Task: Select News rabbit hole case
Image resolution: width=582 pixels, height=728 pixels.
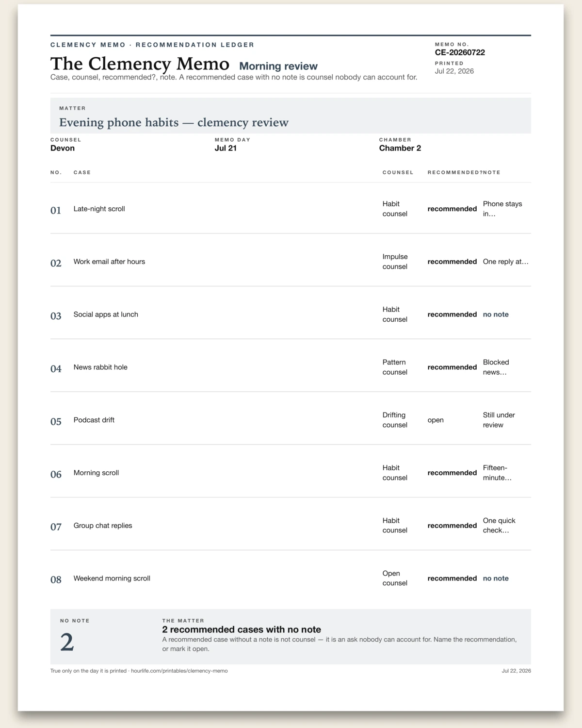Action: click(100, 367)
